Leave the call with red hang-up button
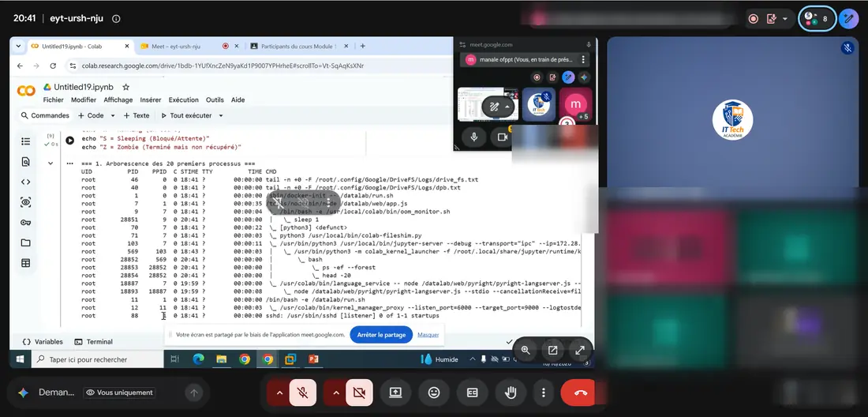The image size is (868, 417). pyautogui.click(x=580, y=393)
